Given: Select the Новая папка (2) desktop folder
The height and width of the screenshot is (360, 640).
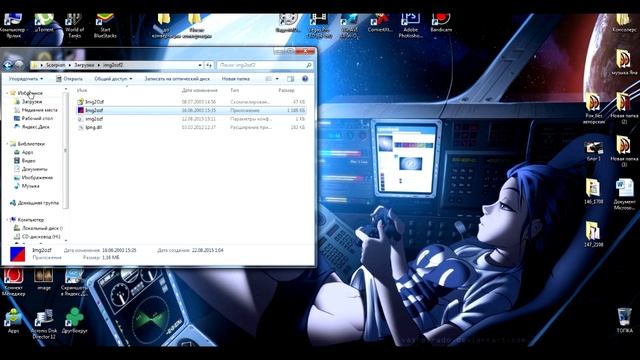Looking at the screenshot, I should pos(624,108).
